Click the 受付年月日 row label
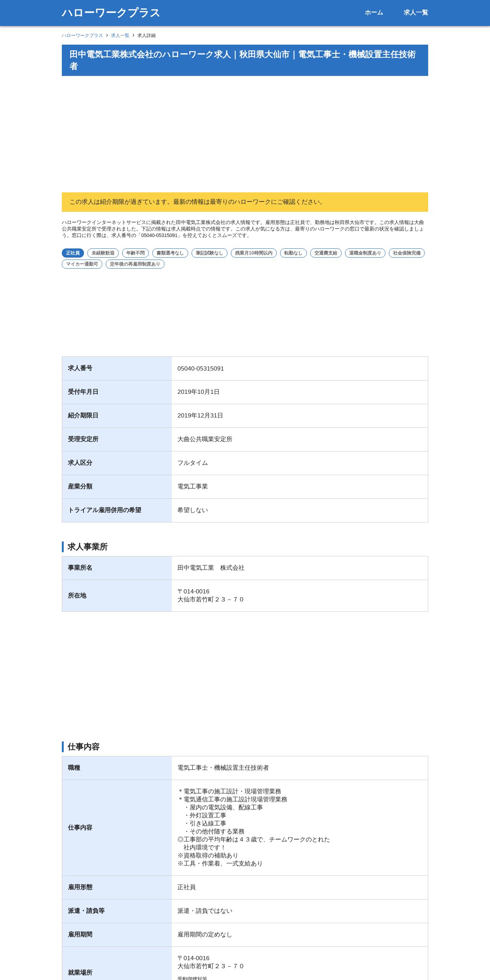 pyautogui.click(x=83, y=392)
